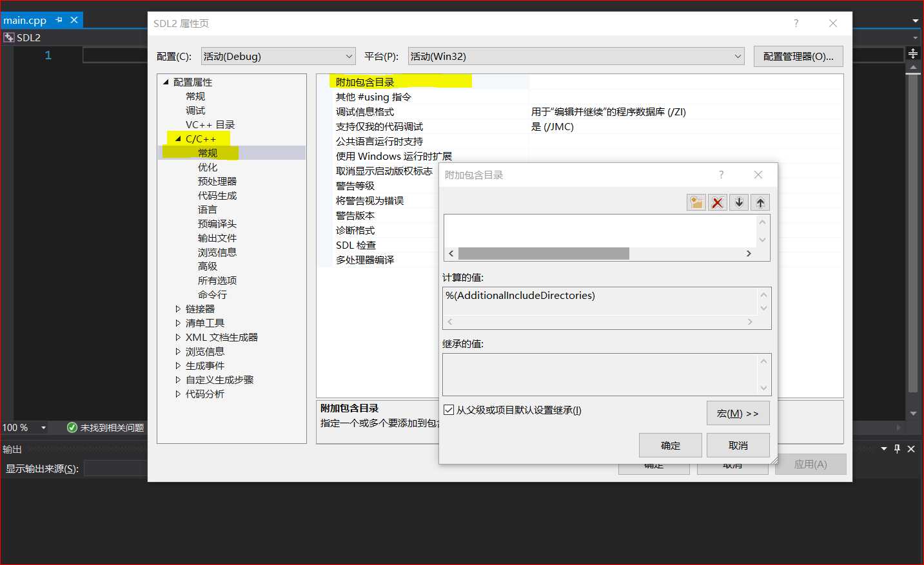Pin the main.cpp tab
This screenshot has height=565, width=924.
(x=59, y=20)
